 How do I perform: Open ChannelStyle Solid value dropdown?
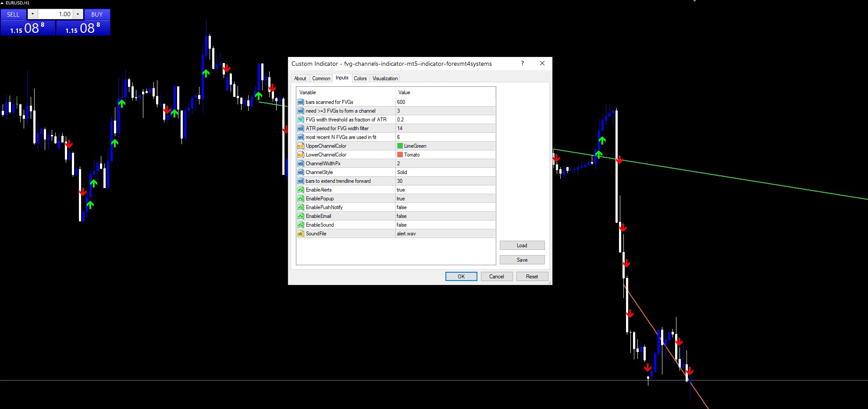click(445, 172)
